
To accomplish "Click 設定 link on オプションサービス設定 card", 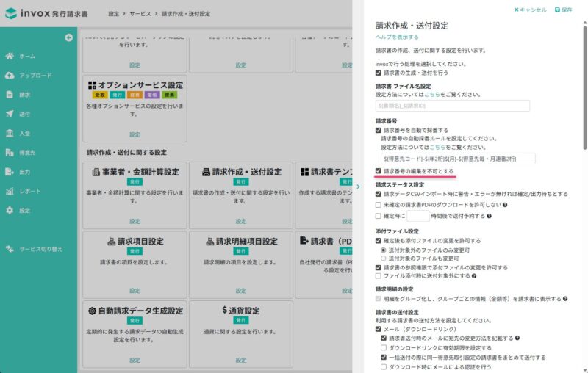I will tap(135, 134).
